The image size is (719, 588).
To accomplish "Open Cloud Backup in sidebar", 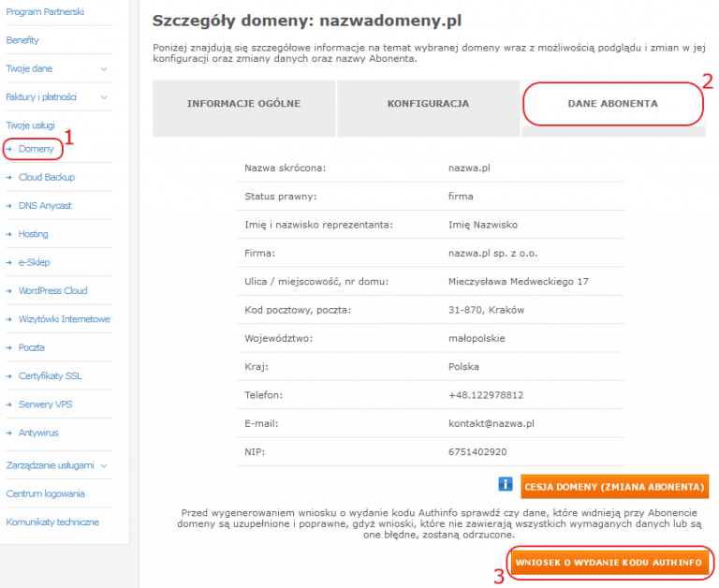I will click(47, 177).
